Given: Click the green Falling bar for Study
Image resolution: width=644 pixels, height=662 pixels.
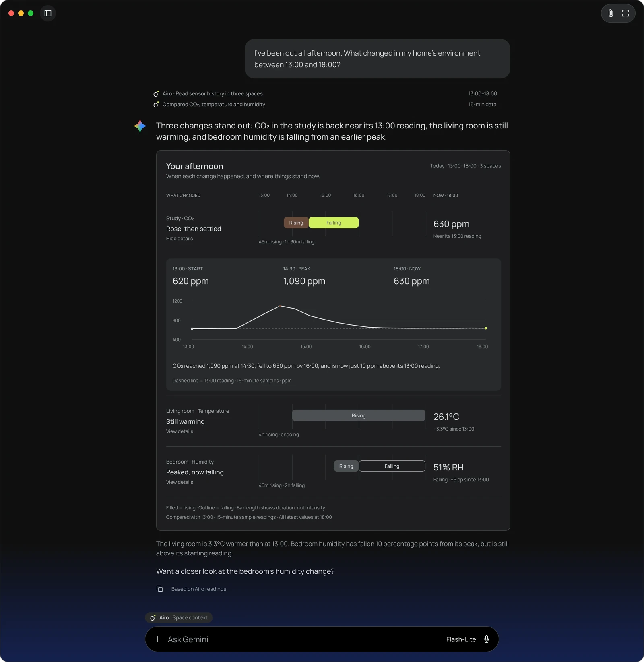Looking at the screenshot, I should click(334, 223).
